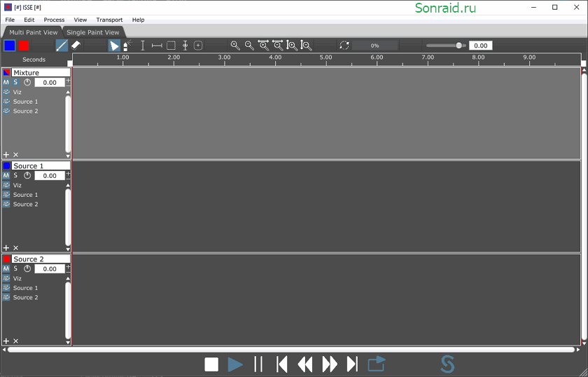Remove layer with Source 2 X button
The image size is (588, 377).
[15, 341]
